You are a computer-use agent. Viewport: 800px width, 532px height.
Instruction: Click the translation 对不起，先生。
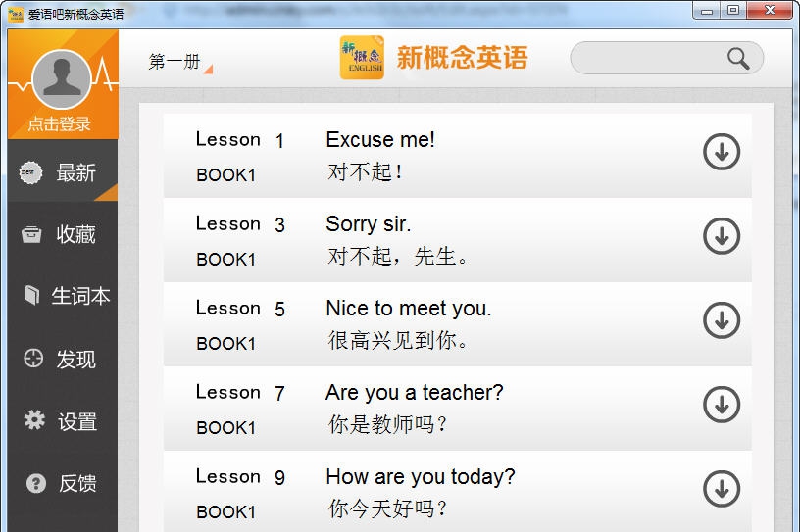[397, 256]
